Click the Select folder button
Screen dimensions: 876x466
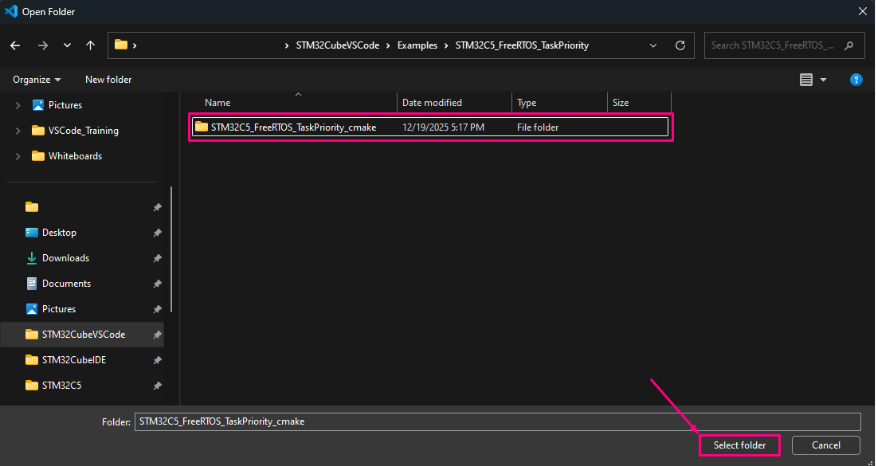coord(739,445)
